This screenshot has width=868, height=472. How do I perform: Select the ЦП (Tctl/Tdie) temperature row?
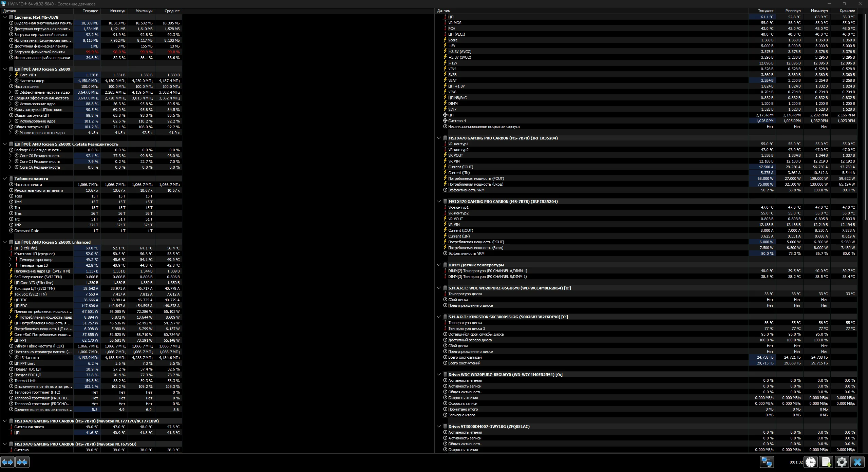26,248
